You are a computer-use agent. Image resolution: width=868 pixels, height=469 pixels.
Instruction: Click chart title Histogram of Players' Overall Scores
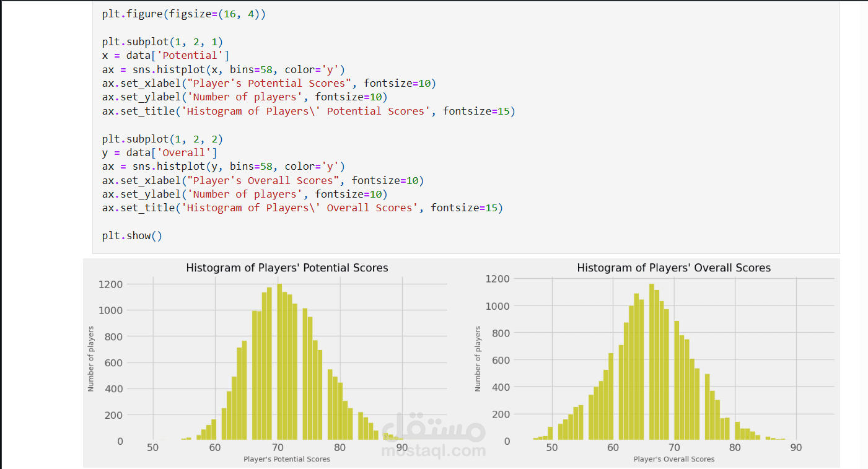[x=674, y=268]
